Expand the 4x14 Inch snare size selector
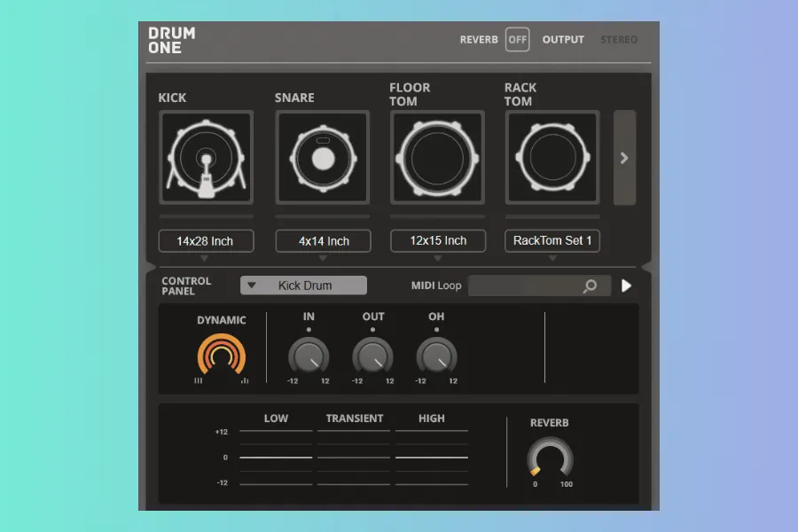This screenshot has width=798, height=532. tap(323, 241)
